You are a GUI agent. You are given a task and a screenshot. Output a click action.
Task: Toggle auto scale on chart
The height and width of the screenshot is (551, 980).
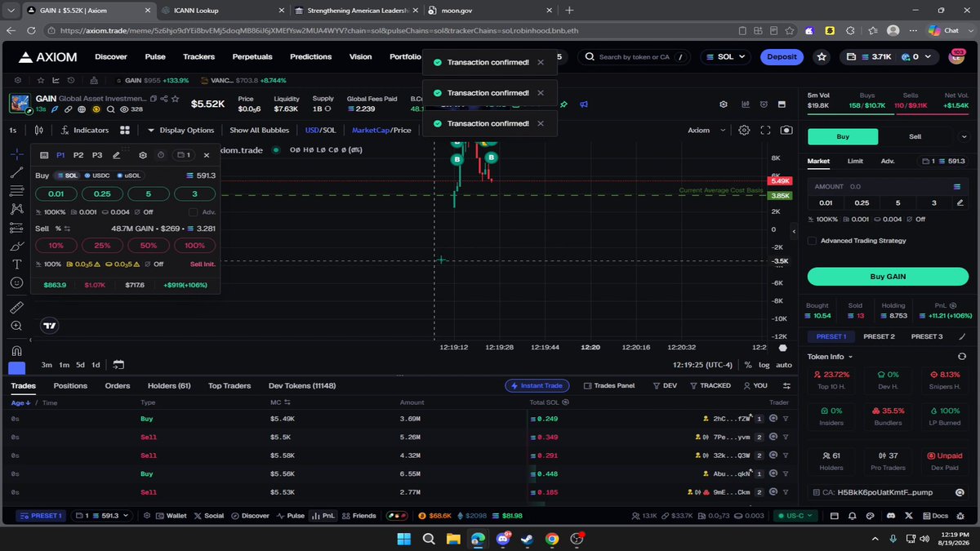click(x=783, y=365)
